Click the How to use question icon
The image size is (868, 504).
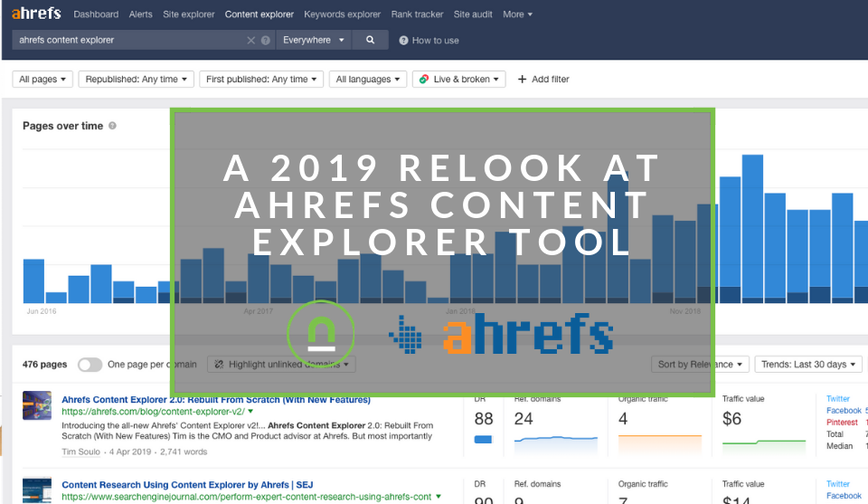click(403, 41)
